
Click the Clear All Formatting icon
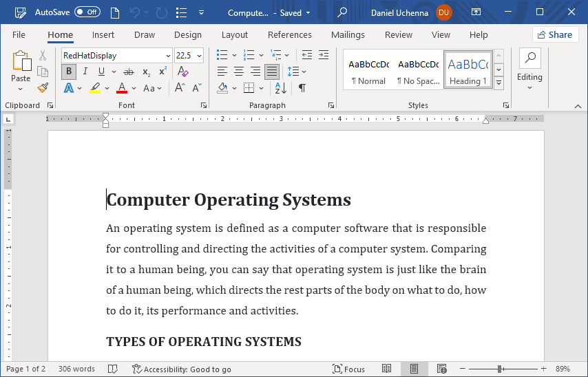pos(182,72)
